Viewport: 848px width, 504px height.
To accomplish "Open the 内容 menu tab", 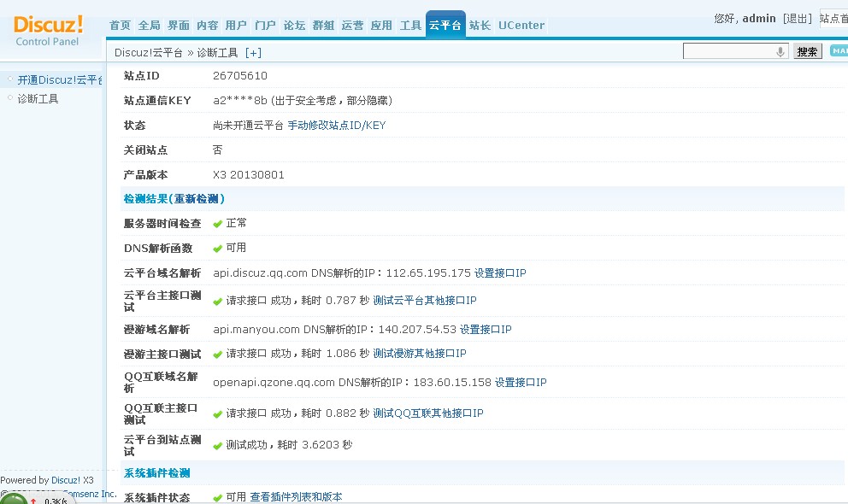I will [x=207, y=26].
